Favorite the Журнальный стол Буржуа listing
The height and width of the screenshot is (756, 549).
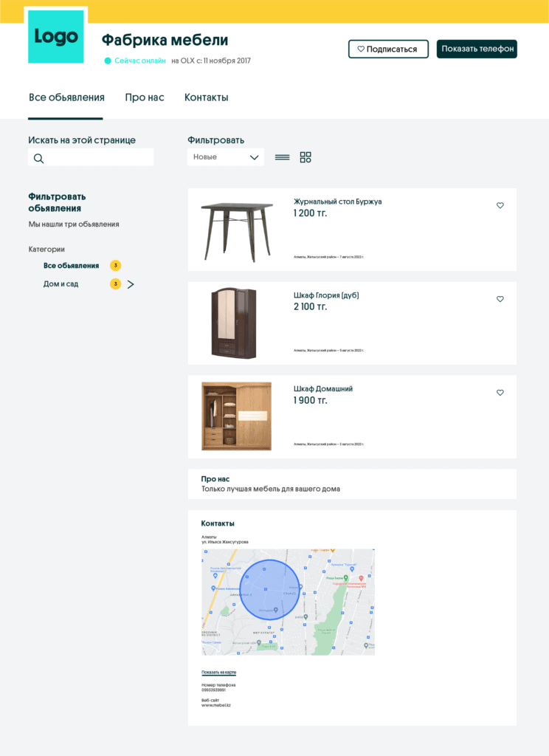[500, 205]
